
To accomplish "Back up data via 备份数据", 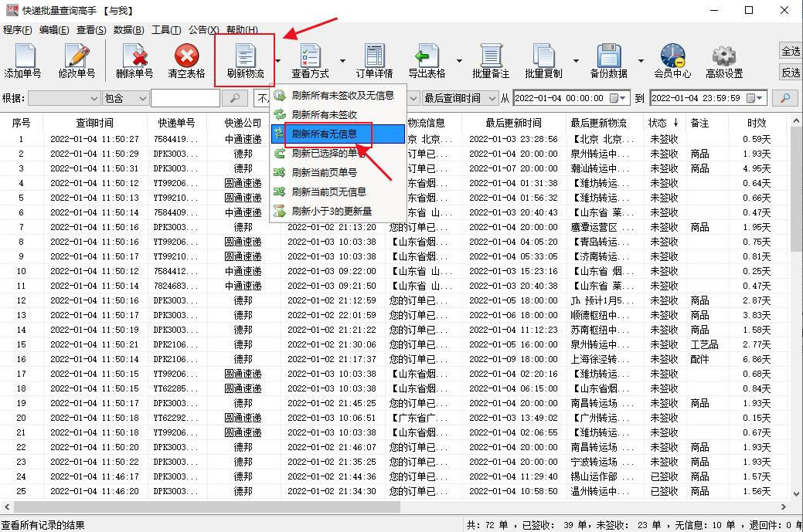I will [611, 60].
